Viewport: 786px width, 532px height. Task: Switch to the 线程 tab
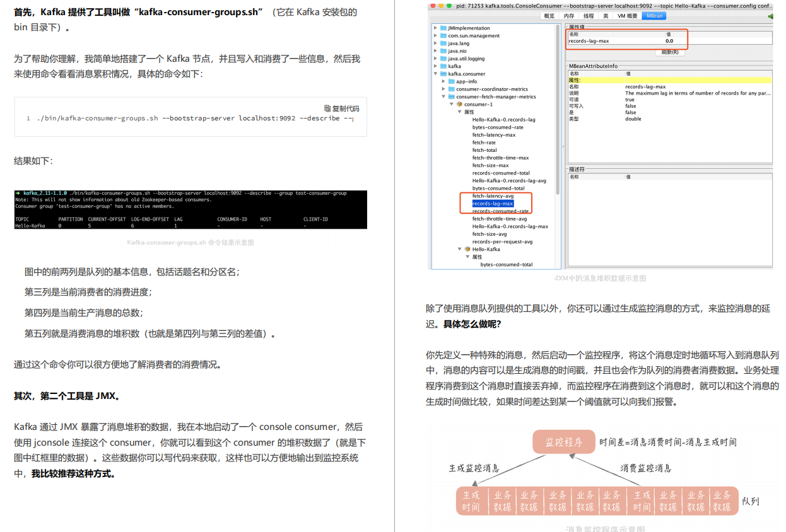[x=589, y=16]
